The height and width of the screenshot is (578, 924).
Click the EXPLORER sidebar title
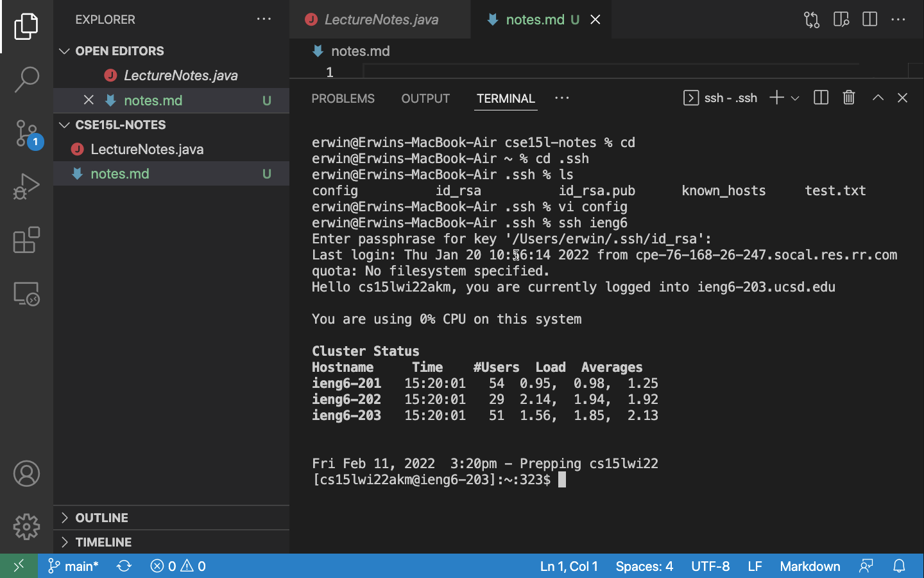(105, 19)
